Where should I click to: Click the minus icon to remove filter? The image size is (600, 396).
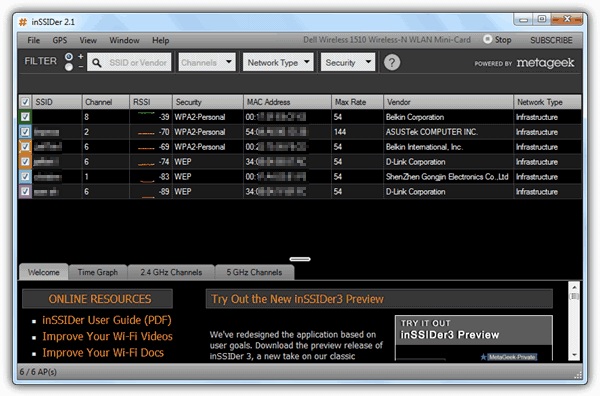pos(81,67)
